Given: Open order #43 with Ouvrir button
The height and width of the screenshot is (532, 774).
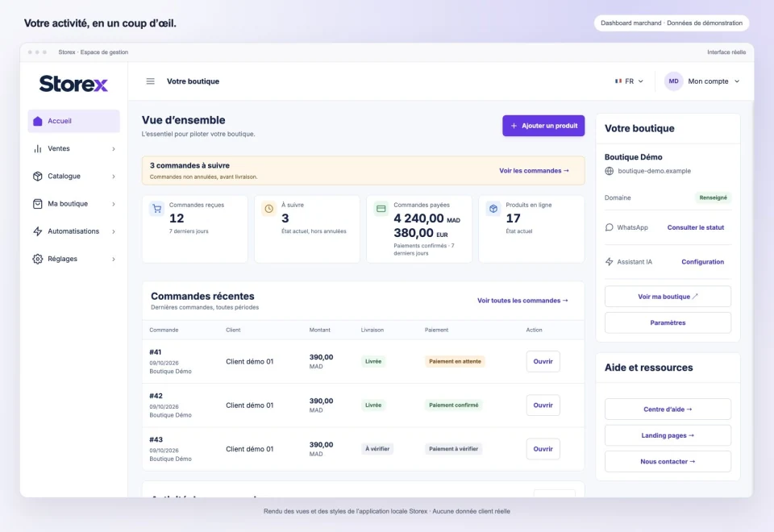Looking at the screenshot, I should [543, 449].
